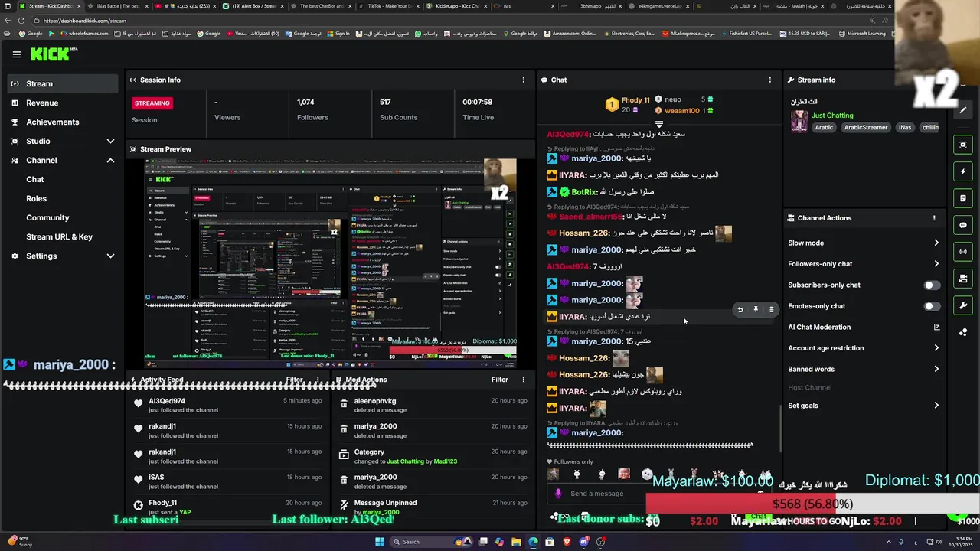Open the Windows Start menu
The height and width of the screenshot is (551, 980).
[379, 542]
